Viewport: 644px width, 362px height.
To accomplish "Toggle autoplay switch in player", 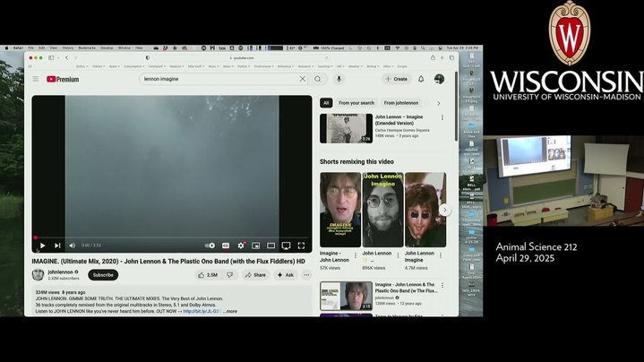I will point(210,246).
